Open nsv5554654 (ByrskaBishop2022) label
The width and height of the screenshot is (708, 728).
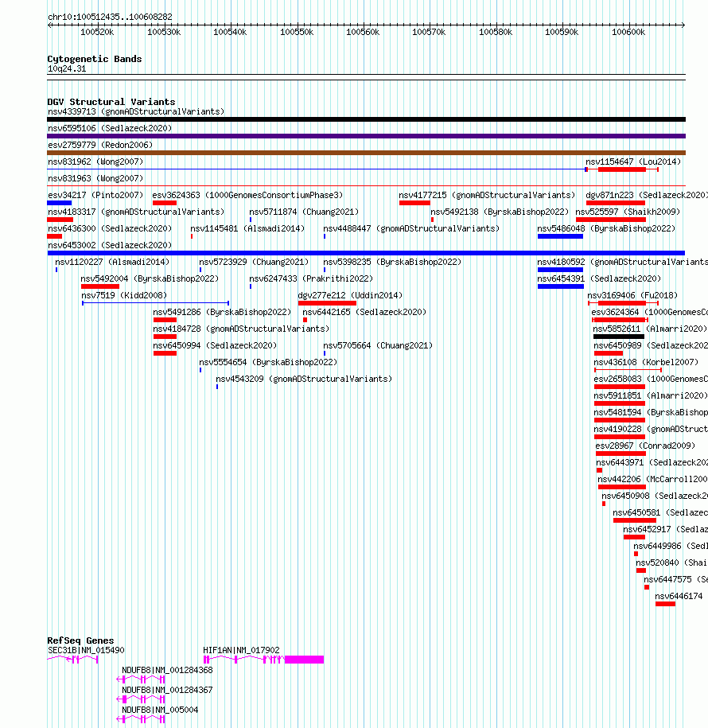268,362
